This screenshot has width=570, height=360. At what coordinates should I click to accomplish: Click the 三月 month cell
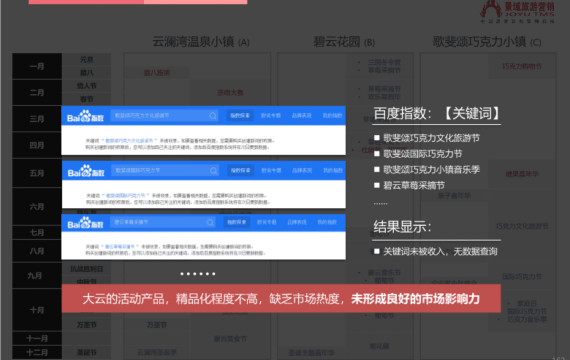pyautogui.click(x=37, y=119)
